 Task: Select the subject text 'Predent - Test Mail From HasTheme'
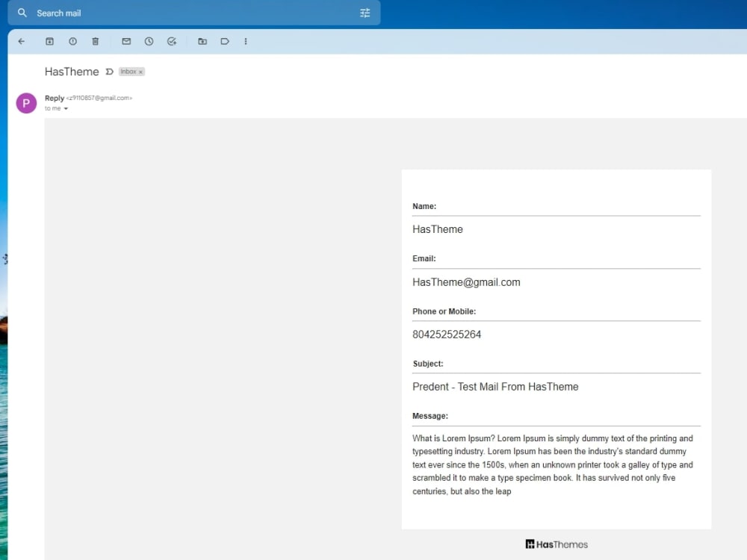[x=495, y=387]
